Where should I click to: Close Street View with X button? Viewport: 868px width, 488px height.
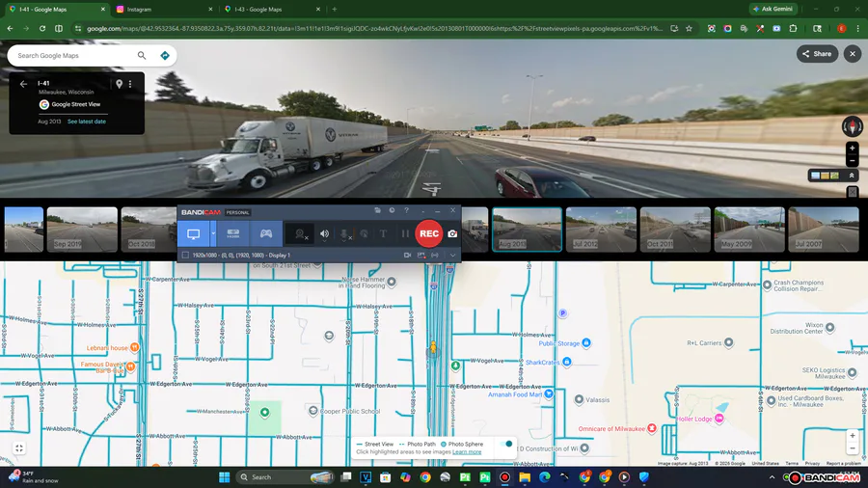pyautogui.click(x=853, y=54)
